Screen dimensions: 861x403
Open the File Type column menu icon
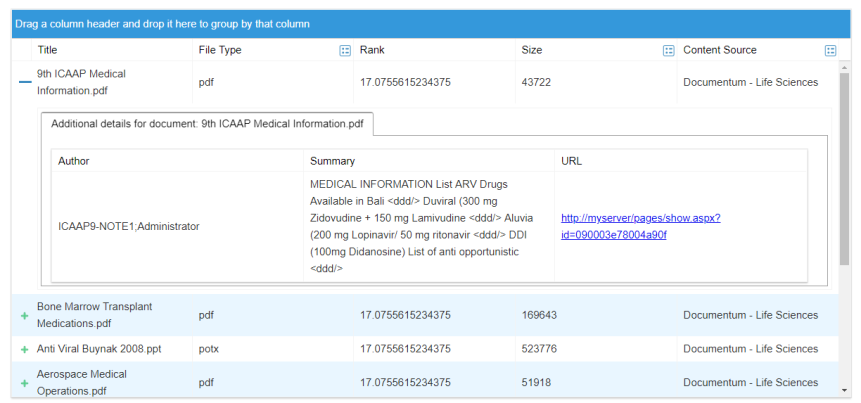click(345, 50)
